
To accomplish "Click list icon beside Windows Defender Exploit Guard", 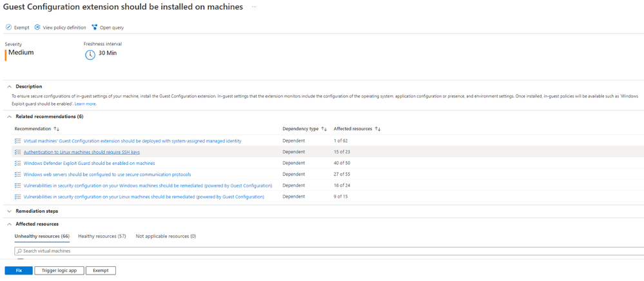I will (x=17, y=163).
